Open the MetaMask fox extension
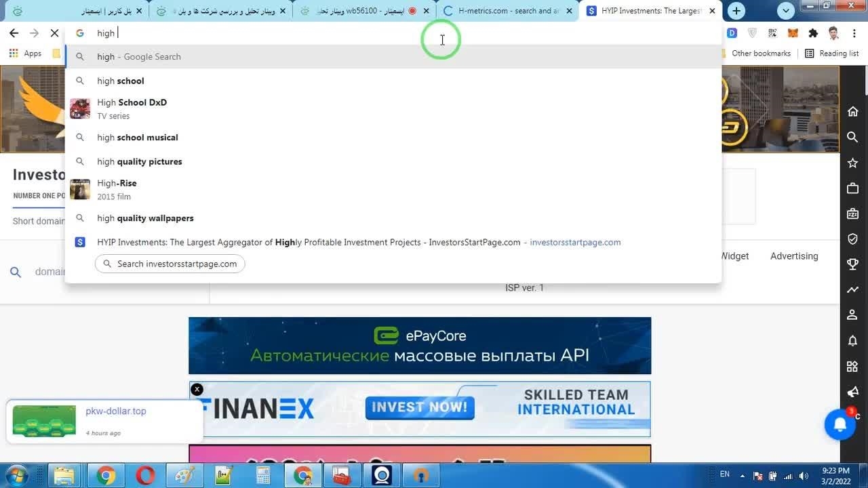The width and height of the screenshot is (868, 488). (x=793, y=33)
